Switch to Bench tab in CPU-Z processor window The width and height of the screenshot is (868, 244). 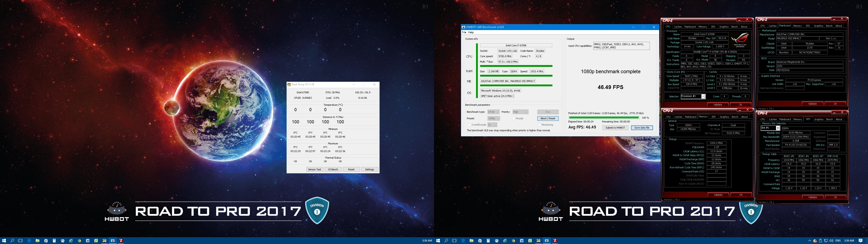click(x=735, y=27)
